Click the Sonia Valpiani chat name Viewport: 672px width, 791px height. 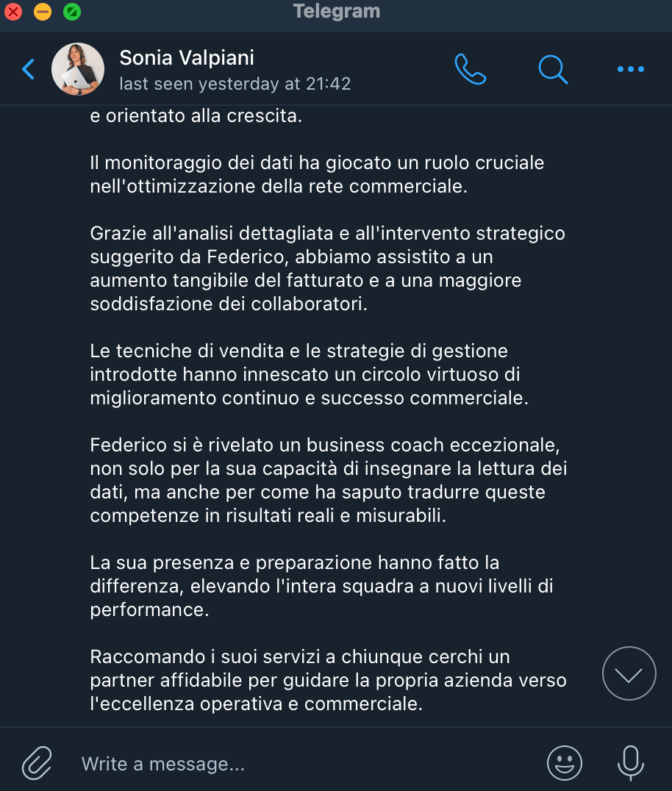pyautogui.click(x=187, y=57)
